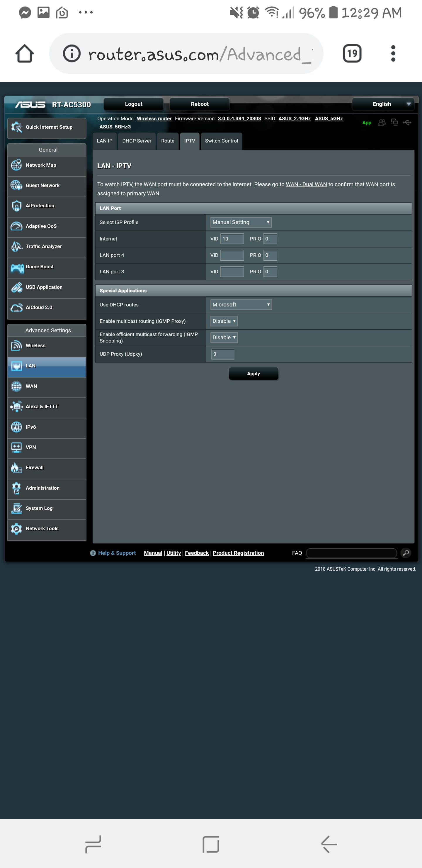Open the Select ISP Profile dropdown
Screen dimensions: 422x868
click(x=241, y=222)
